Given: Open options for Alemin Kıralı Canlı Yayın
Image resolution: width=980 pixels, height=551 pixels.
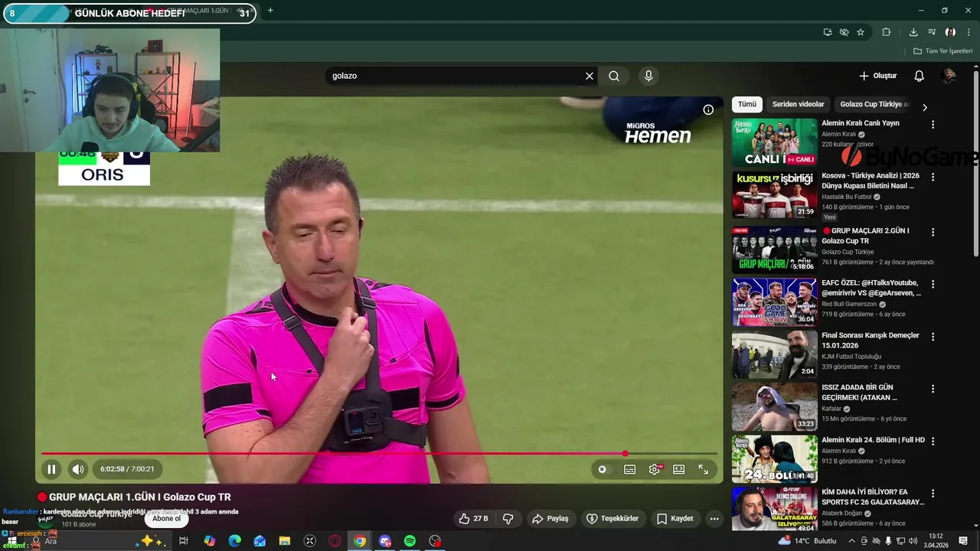Looking at the screenshot, I should coord(933,124).
